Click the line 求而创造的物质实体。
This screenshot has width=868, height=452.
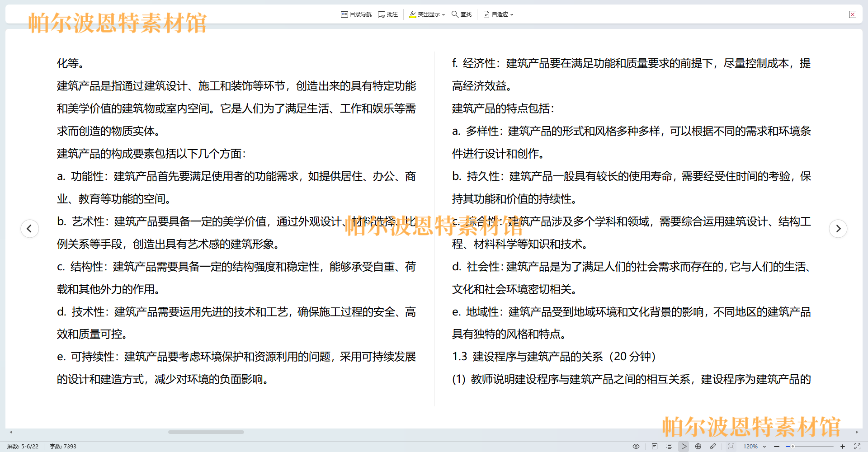(108, 131)
